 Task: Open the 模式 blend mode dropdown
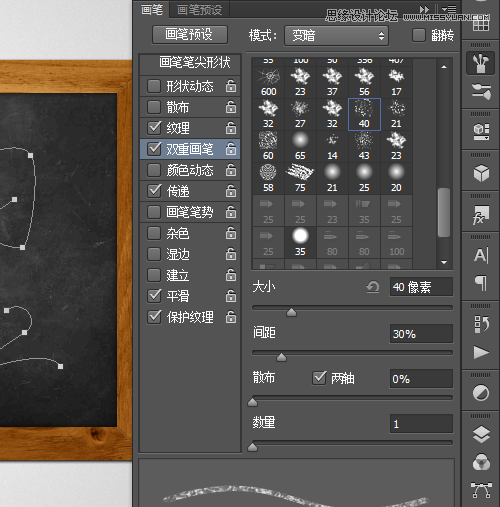tap(336, 36)
